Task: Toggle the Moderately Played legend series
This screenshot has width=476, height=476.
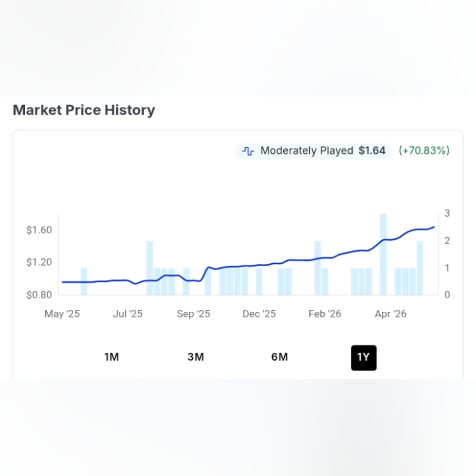Action: point(314,151)
